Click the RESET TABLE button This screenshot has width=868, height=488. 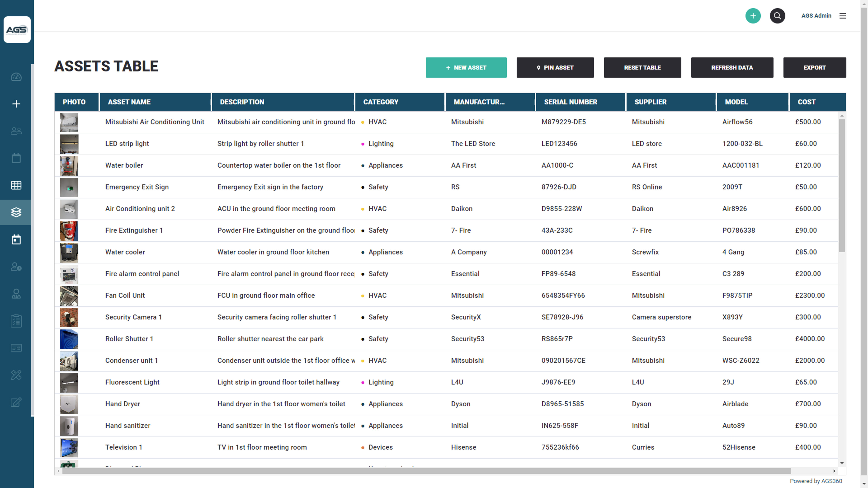click(642, 67)
